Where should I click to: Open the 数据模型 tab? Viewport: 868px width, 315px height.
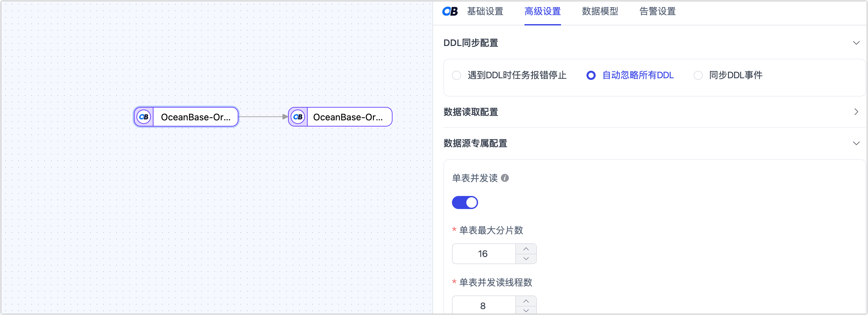click(x=600, y=11)
